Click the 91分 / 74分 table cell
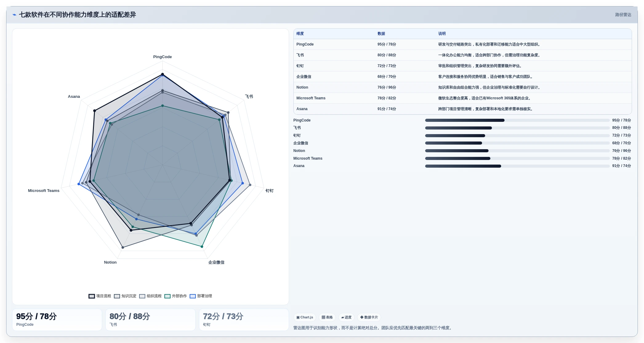The height and width of the screenshot is (343, 644). [387, 109]
